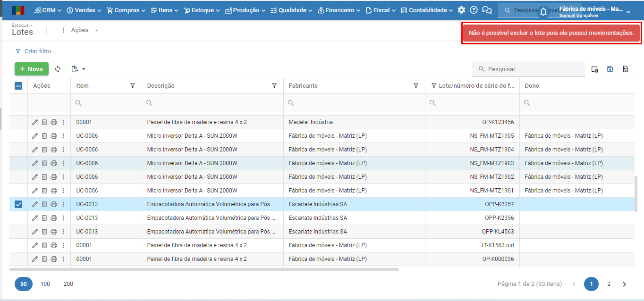Screen dimensions: 644x301
Task: Open more actions for lot NS_FM-MTZ1903
Action: [x=63, y=163]
